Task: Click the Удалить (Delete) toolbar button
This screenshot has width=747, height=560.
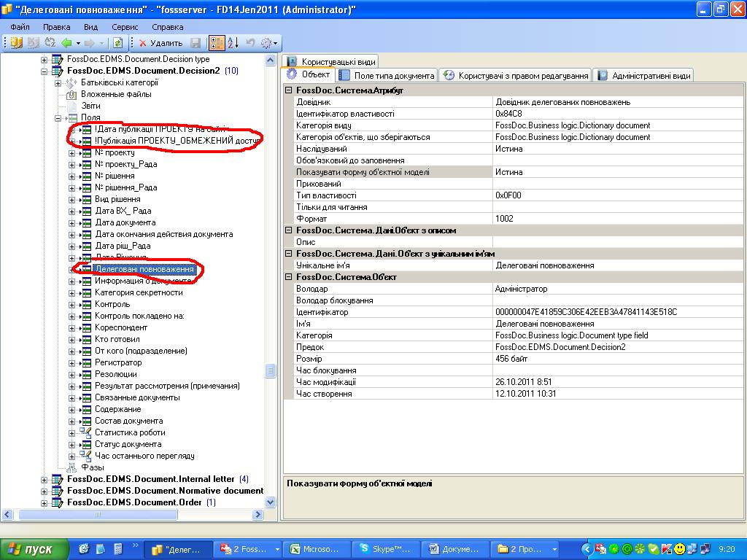Action: [x=160, y=43]
